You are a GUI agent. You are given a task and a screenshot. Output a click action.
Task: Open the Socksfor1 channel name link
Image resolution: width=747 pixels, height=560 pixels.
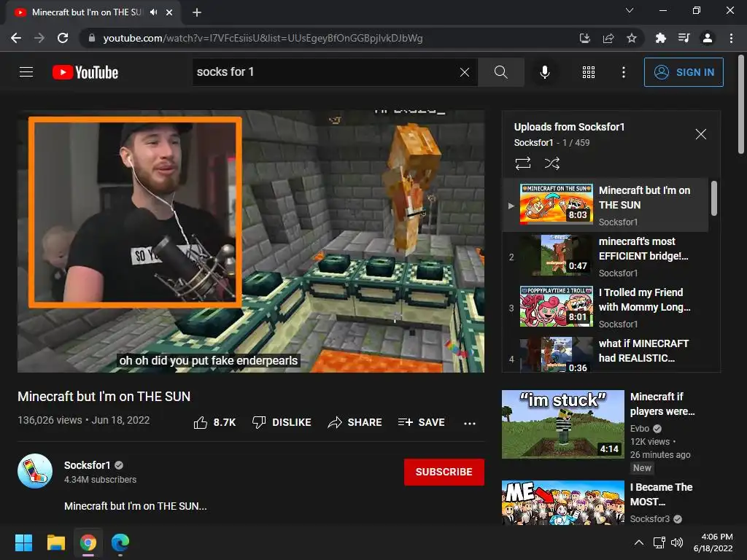(x=88, y=465)
